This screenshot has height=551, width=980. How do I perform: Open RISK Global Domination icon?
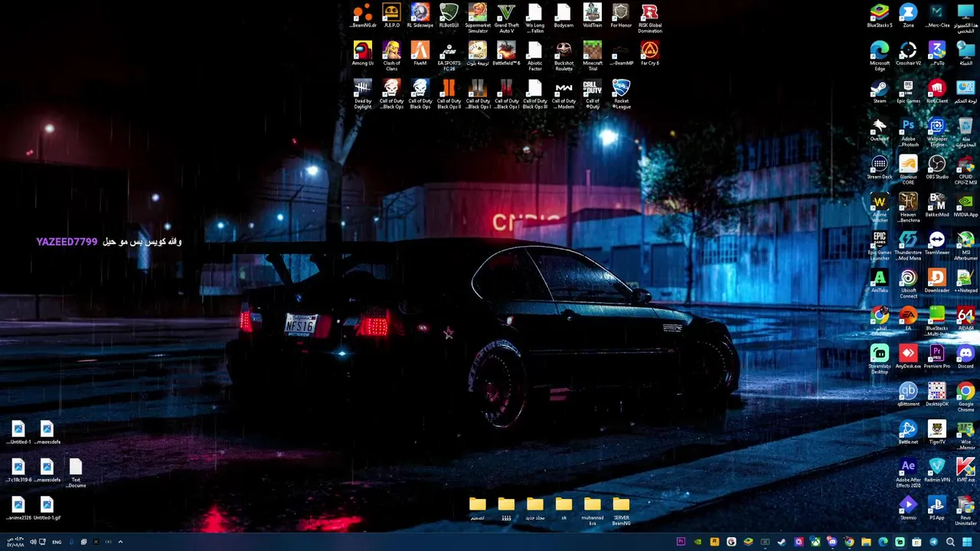pos(650,18)
